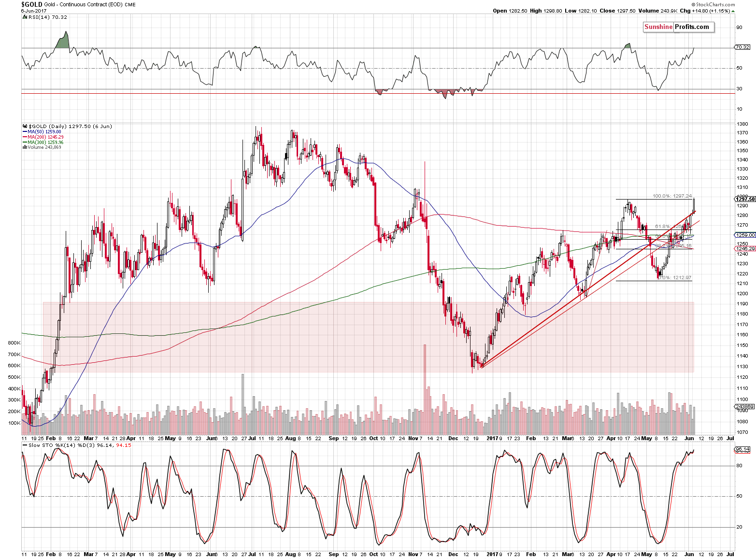Click 'Jul' at the far right of the bottom time axis

point(730,555)
